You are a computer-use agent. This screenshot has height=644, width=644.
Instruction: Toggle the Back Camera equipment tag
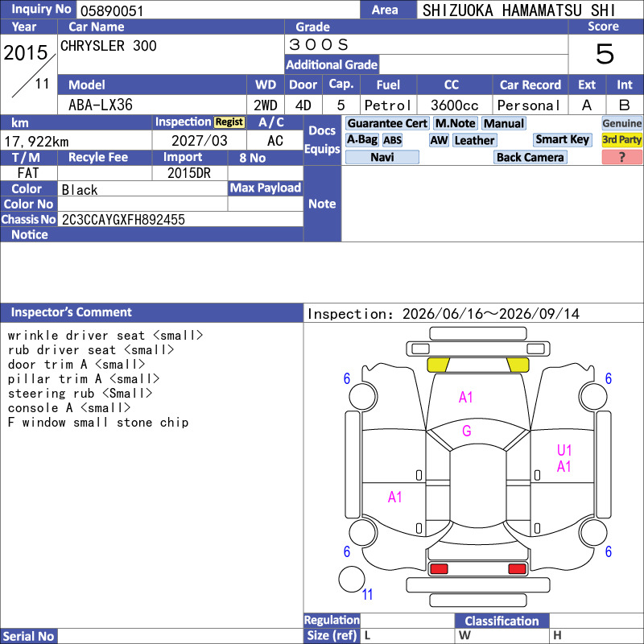tap(530, 157)
